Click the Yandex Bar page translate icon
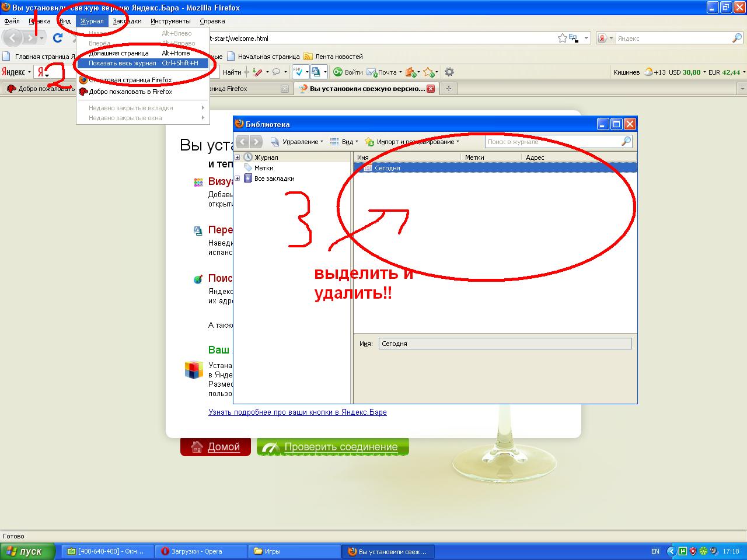Image resolution: width=747 pixels, height=560 pixels. pyautogui.click(x=316, y=72)
